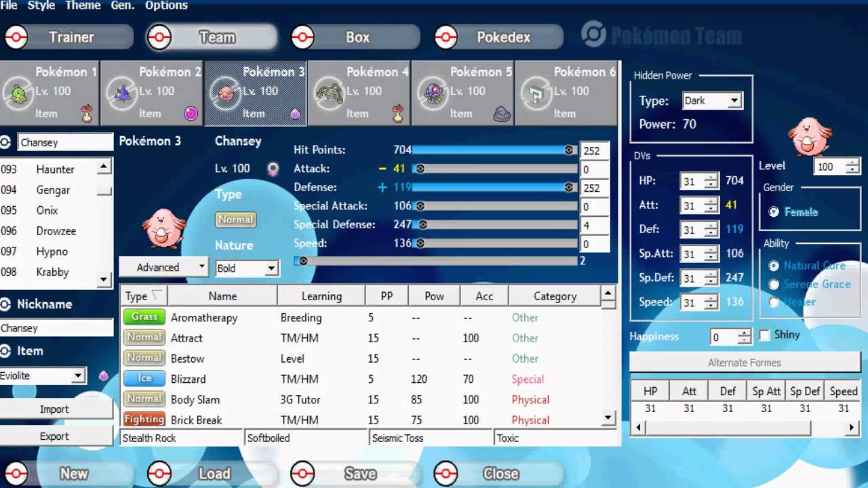Click the Pokémon 4 slot sprite
The height and width of the screenshot is (488, 868).
330,94
